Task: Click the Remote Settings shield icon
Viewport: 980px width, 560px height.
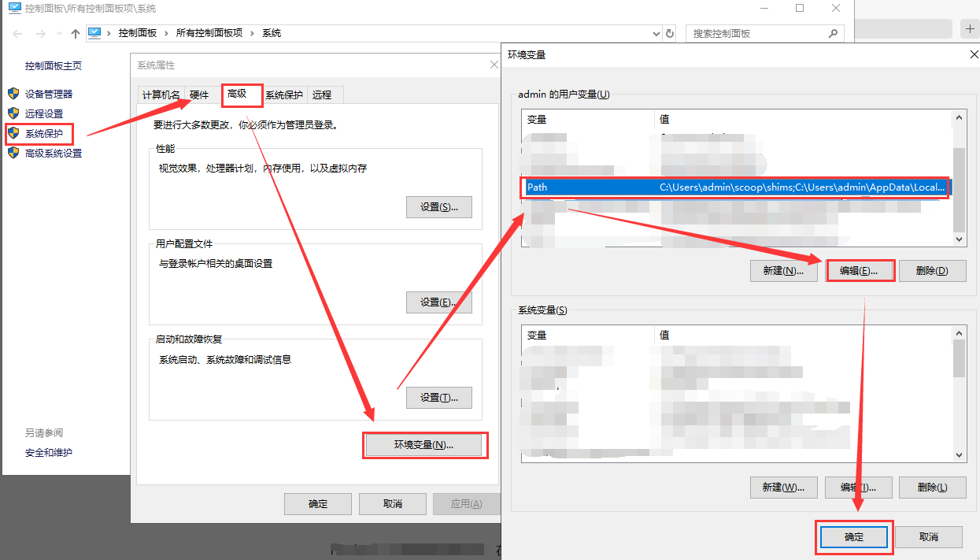Action: [13, 113]
